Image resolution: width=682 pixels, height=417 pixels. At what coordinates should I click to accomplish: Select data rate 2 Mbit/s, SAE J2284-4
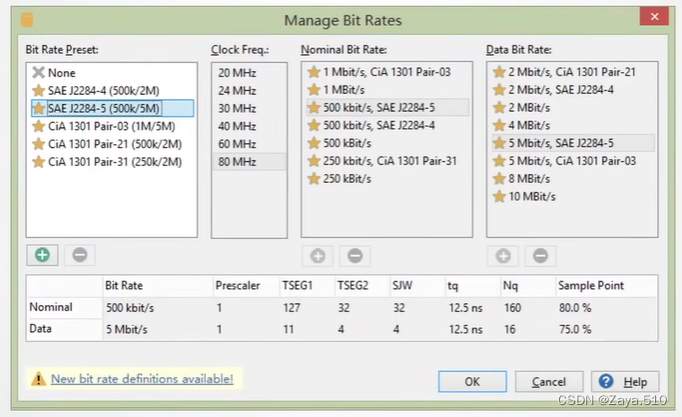click(572, 90)
